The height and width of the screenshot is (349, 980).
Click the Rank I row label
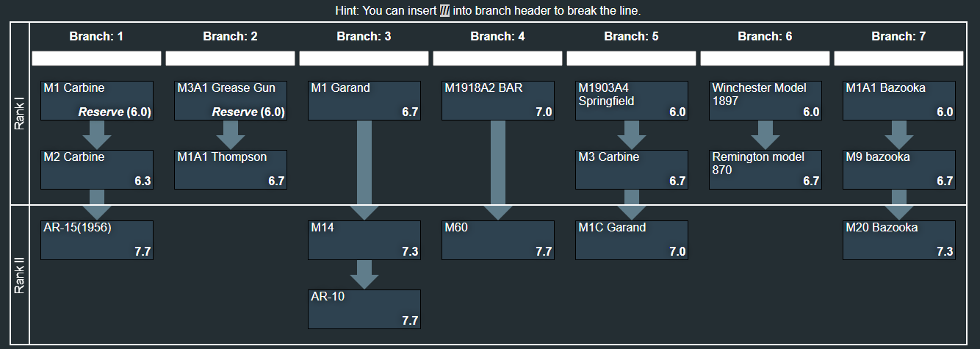point(20,114)
